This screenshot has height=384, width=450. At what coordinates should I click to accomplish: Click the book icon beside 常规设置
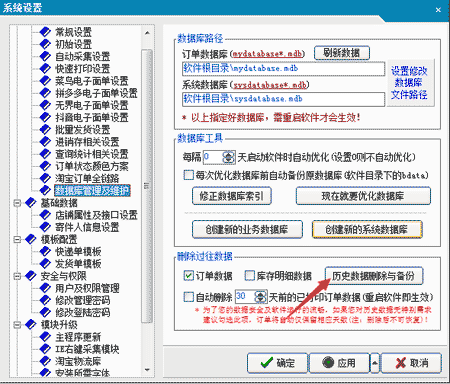pyautogui.click(x=45, y=32)
